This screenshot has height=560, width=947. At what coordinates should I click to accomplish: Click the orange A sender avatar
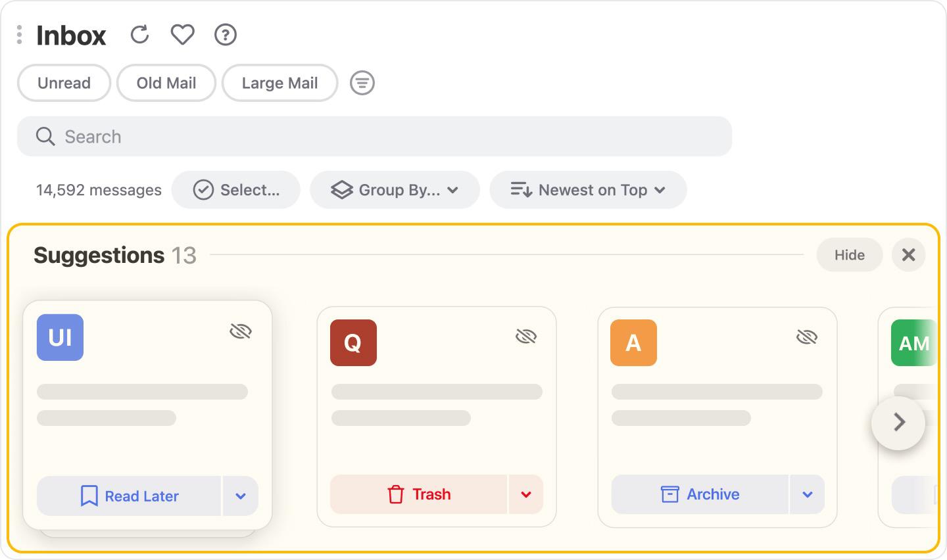point(633,342)
